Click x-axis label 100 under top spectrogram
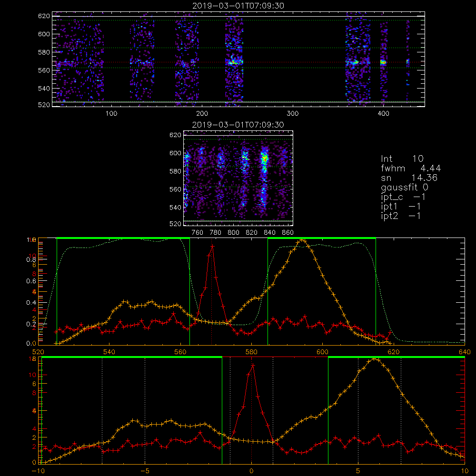 [111, 114]
